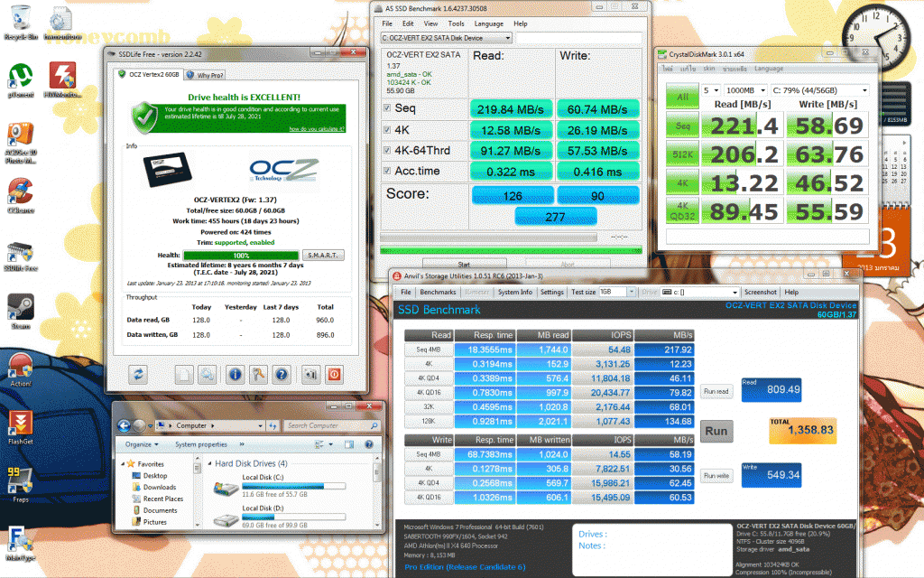This screenshot has height=578, width=924.
Task: Open the Drive dropdown in Anvil's Storage Utilities
Action: pyautogui.click(x=699, y=292)
